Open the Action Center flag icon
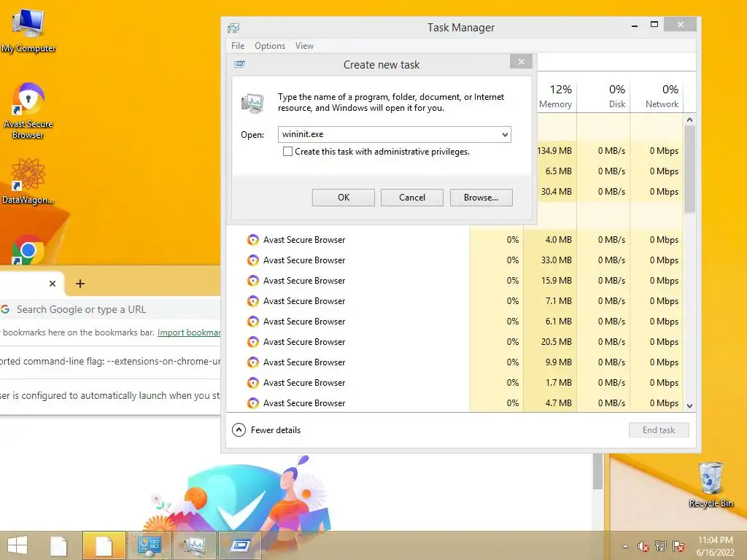Screen dimensions: 747x560 point(678,546)
